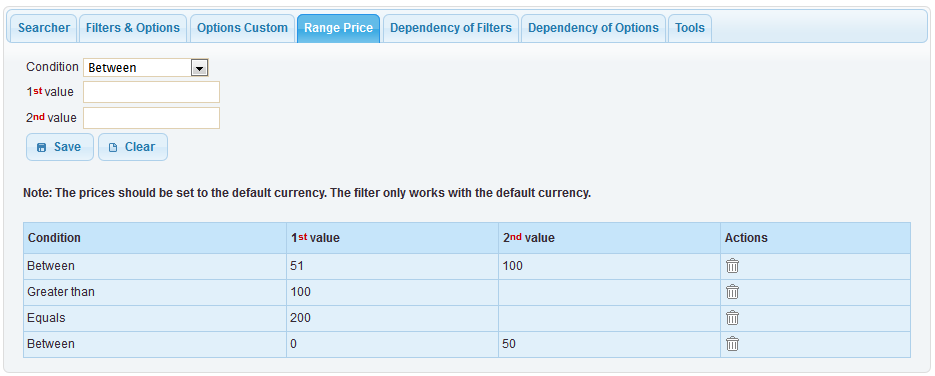Focus the 1st value input field
Screen dimensions: 935x376
[x=151, y=92]
